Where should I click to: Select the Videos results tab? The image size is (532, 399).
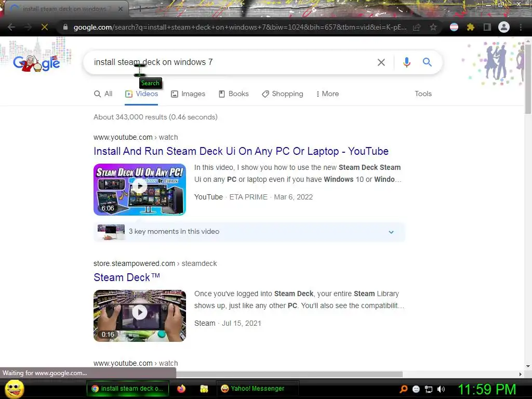[141, 94]
